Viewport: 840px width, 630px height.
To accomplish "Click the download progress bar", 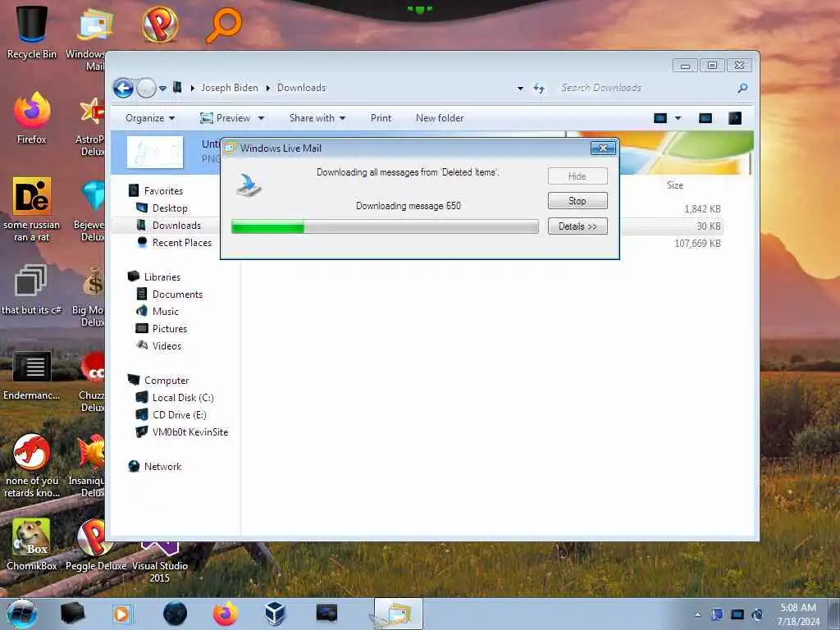I will (385, 226).
